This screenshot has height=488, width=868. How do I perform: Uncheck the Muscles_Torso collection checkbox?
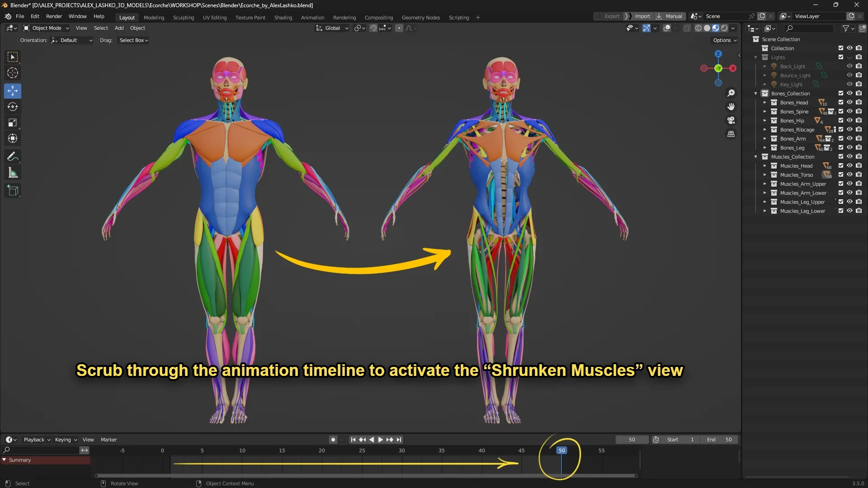(841, 175)
